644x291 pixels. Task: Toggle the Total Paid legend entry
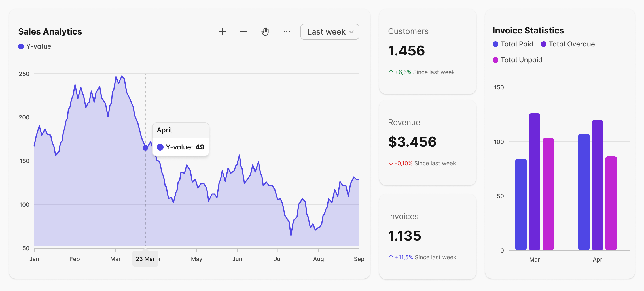(x=512, y=44)
